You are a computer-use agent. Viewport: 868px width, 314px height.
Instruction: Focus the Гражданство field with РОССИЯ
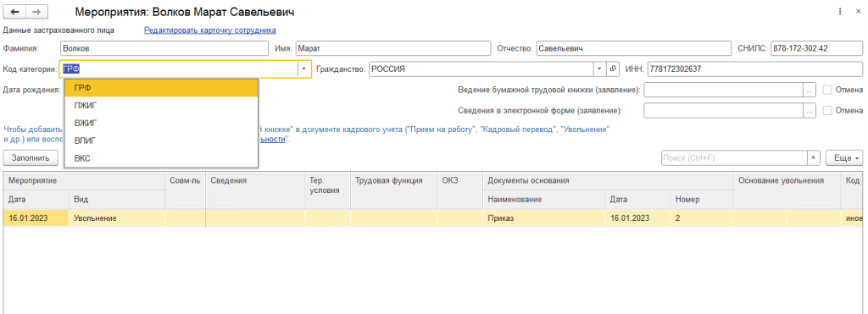tap(481, 69)
